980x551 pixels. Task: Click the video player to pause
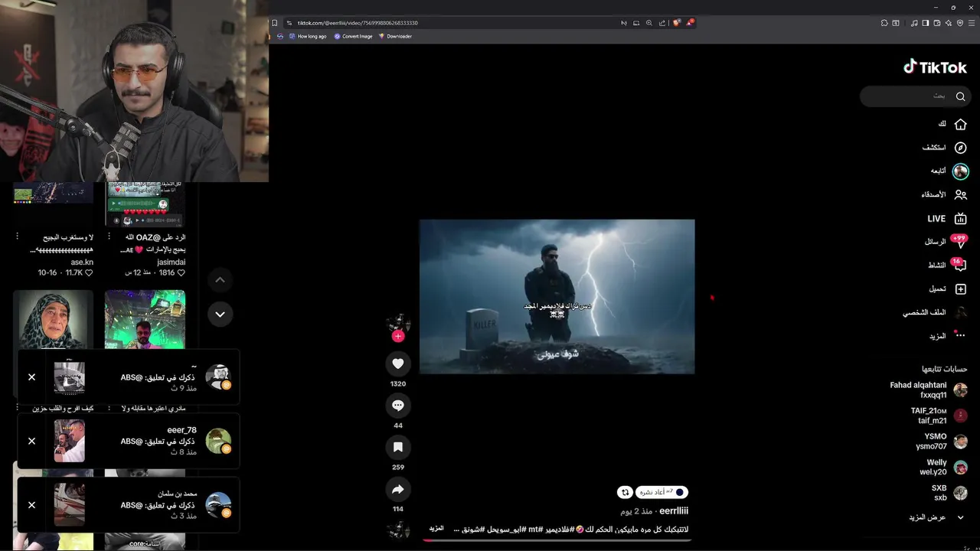pyautogui.click(x=557, y=297)
